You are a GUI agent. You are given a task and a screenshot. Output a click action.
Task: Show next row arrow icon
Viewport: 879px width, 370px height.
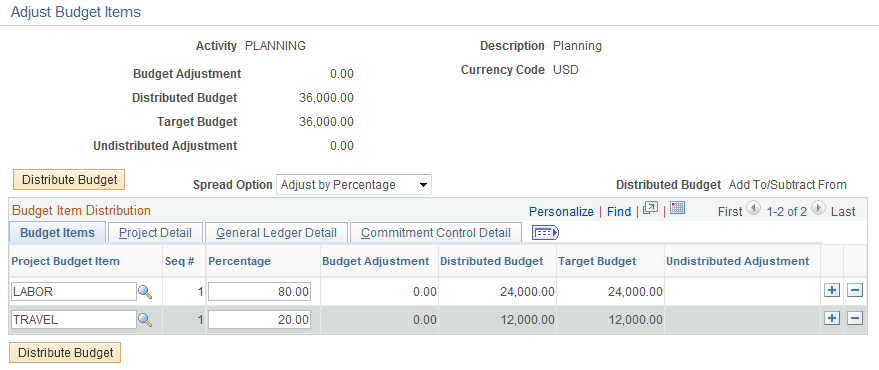pos(819,209)
